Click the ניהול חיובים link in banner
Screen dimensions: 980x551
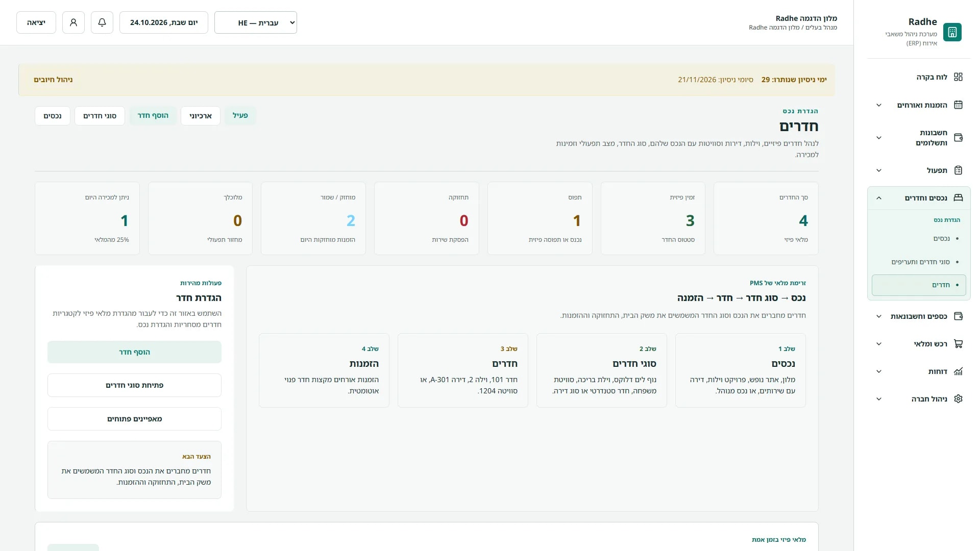pyautogui.click(x=53, y=80)
